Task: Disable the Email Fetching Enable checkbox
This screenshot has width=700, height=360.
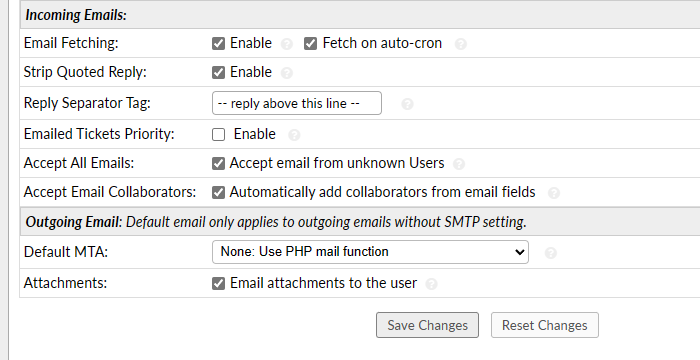Action: point(218,44)
